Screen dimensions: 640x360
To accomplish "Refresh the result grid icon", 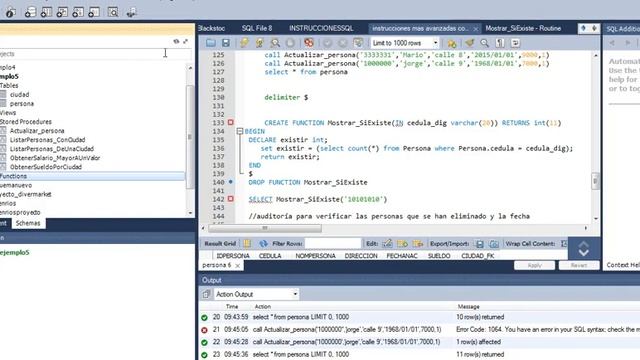I will click(x=263, y=244).
